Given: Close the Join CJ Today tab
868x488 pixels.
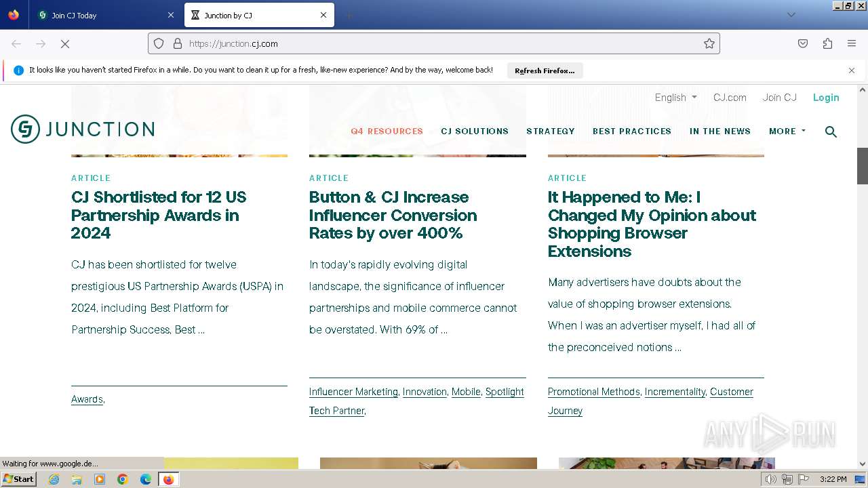Looking at the screenshot, I should click(x=170, y=15).
